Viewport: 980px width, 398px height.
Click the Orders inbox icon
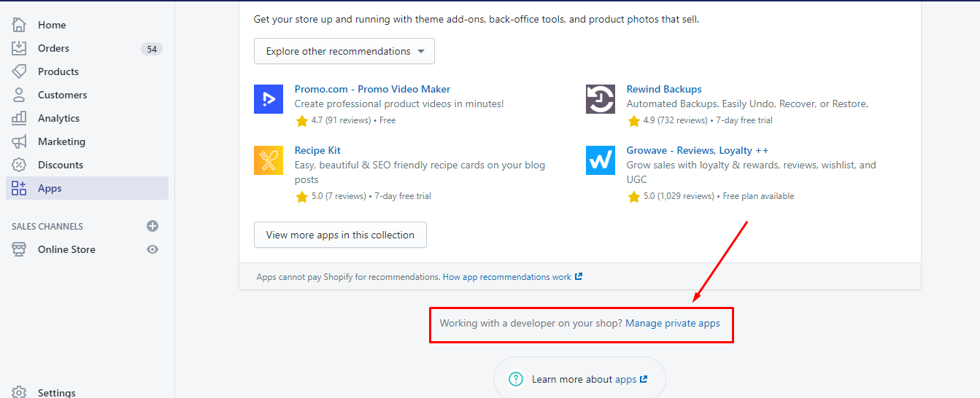coord(19,48)
